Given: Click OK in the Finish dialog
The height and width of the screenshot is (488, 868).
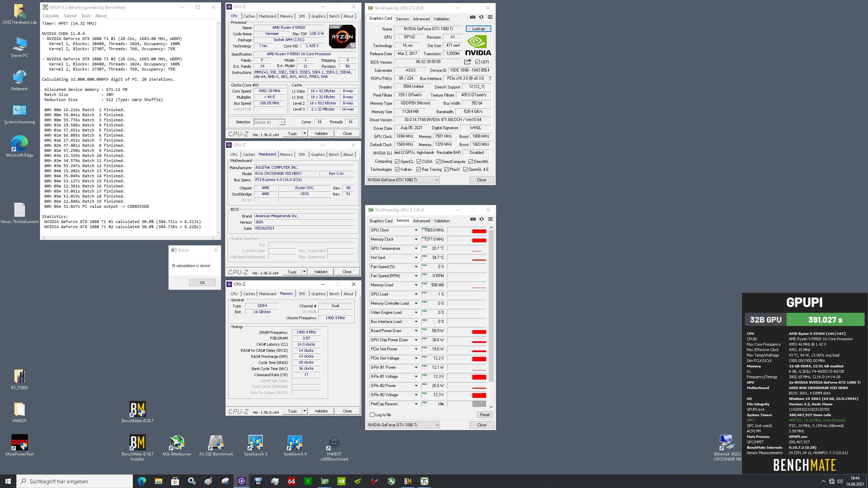Looking at the screenshot, I should coord(202,283).
